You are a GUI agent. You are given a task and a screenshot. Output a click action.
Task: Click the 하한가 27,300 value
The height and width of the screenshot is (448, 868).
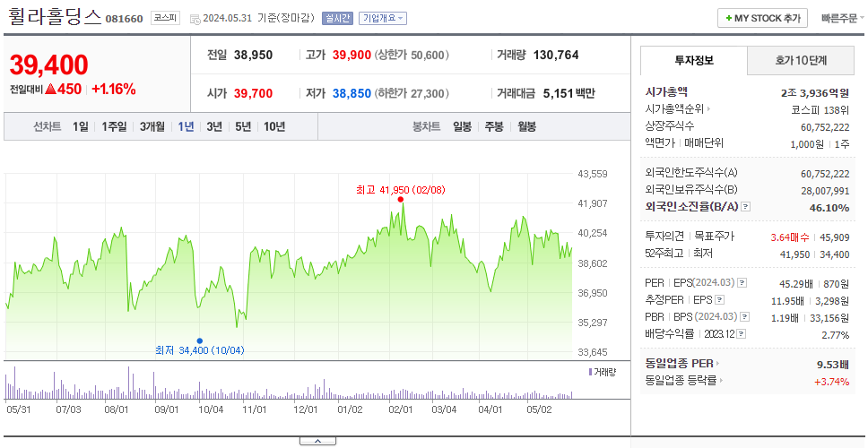[x=412, y=94]
